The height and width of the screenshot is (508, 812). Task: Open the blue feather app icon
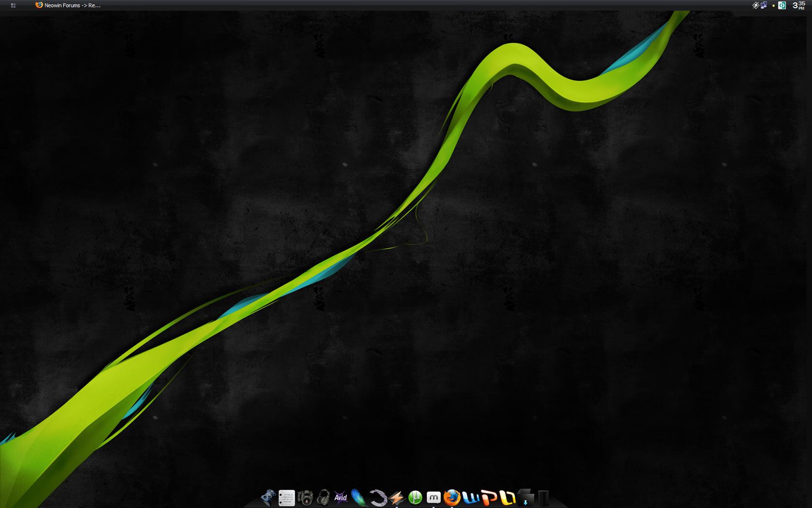tap(359, 497)
